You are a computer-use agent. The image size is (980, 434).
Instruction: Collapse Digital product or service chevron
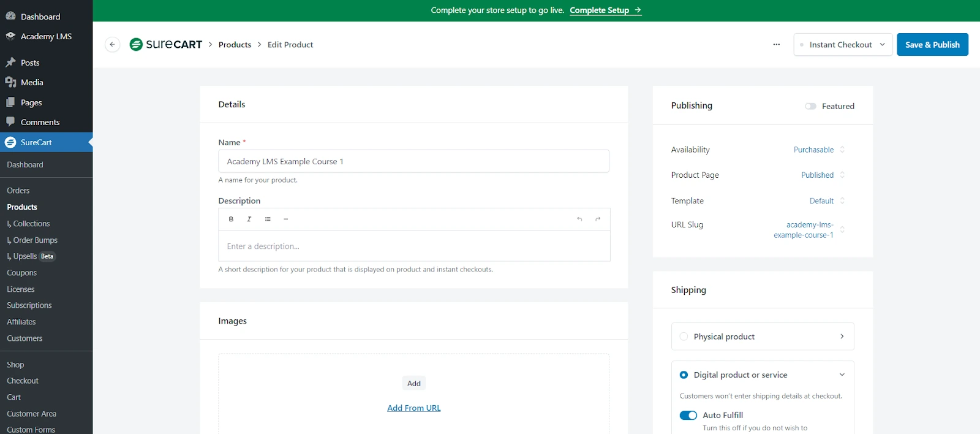point(842,375)
